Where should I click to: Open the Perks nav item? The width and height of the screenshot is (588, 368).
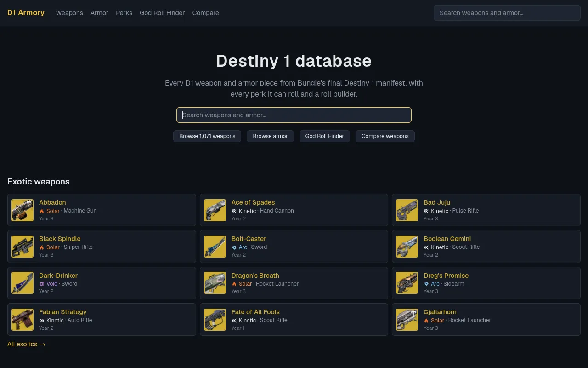124,13
